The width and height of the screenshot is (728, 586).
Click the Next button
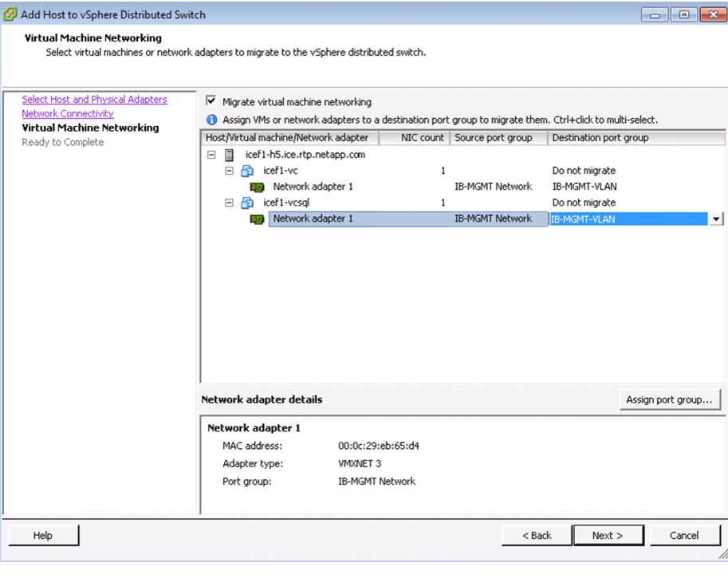click(608, 536)
